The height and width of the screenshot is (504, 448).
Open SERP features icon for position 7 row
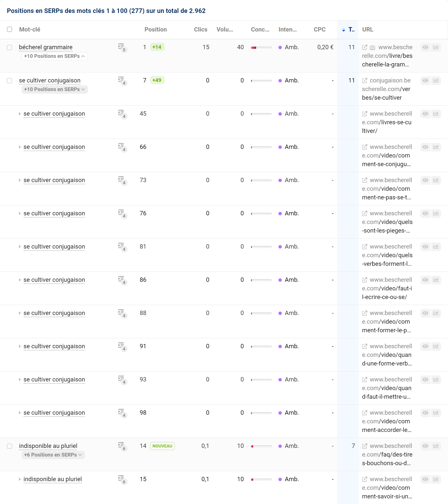tap(122, 81)
